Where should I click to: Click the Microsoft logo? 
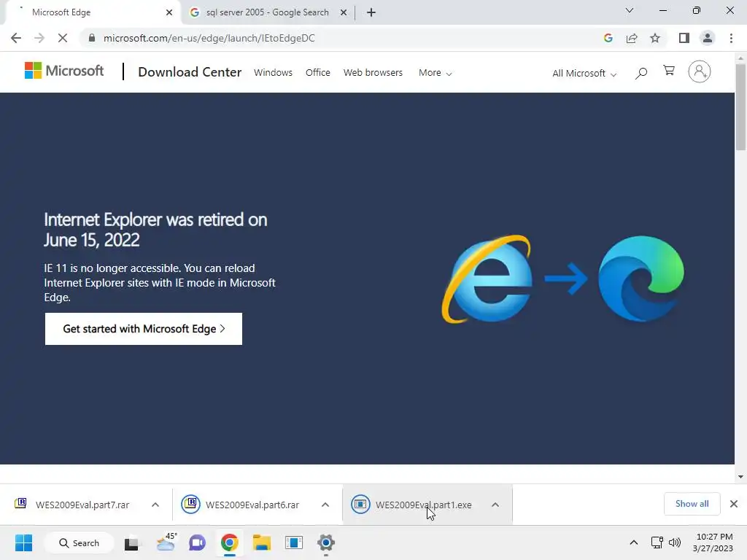pos(64,71)
